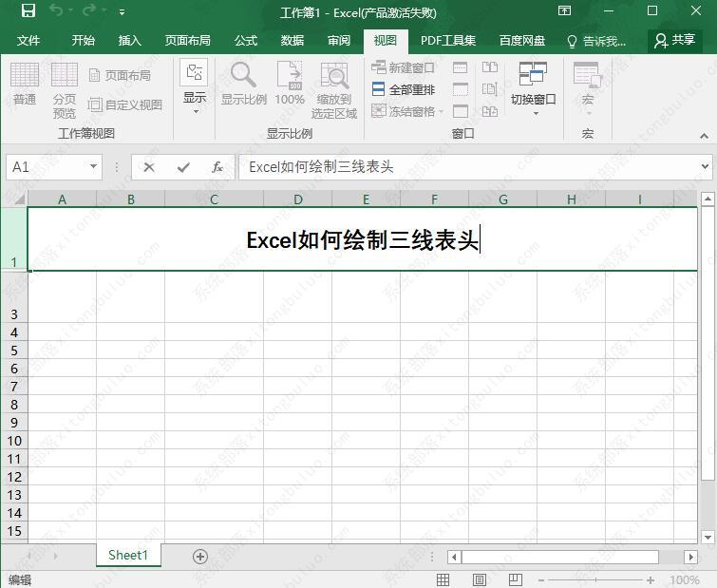Select the Sheet1 worksheet tab
Viewport: 717px width, 588px height.
coord(128,556)
